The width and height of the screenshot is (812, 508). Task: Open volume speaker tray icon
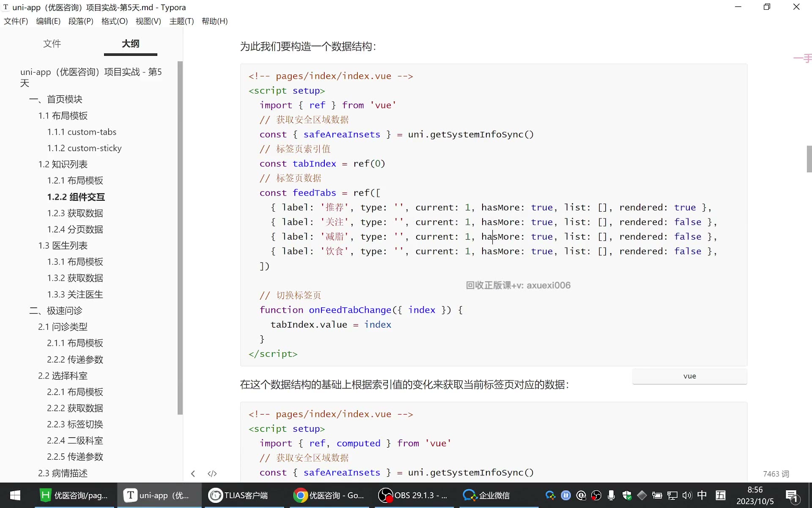click(687, 495)
